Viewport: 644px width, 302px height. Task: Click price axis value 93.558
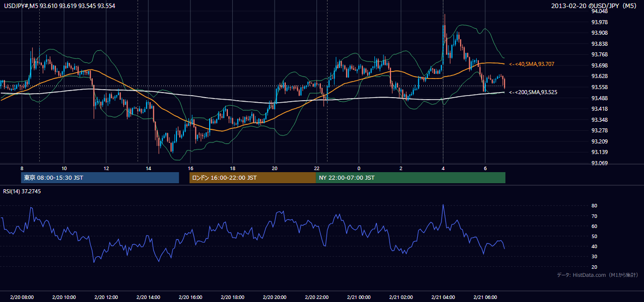600,88
